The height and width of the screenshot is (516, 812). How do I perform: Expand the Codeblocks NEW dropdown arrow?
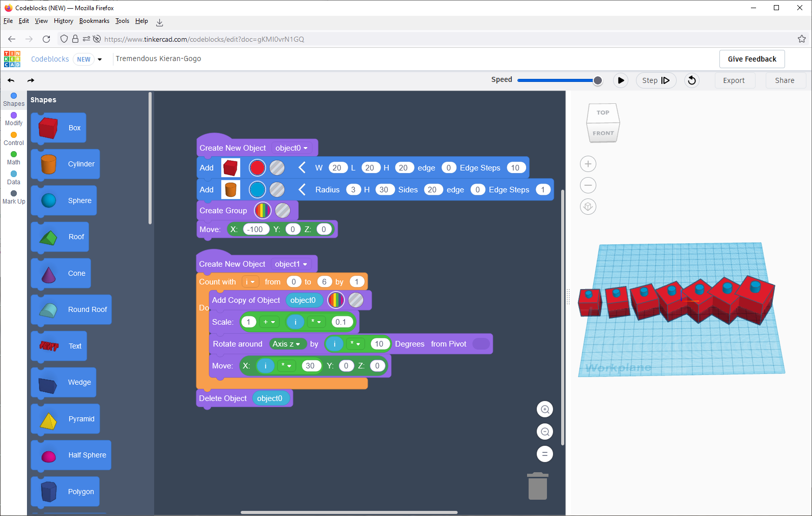pyautogui.click(x=100, y=60)
